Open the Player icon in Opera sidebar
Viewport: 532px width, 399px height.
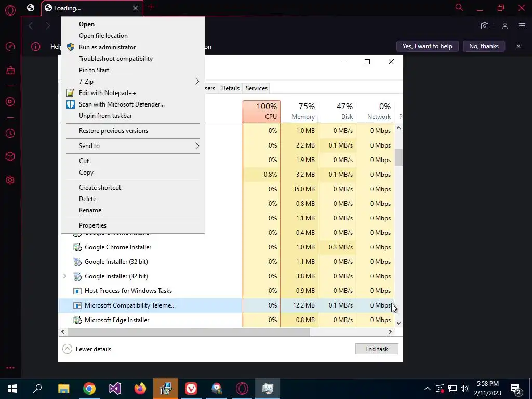click(x=10, y=101)
